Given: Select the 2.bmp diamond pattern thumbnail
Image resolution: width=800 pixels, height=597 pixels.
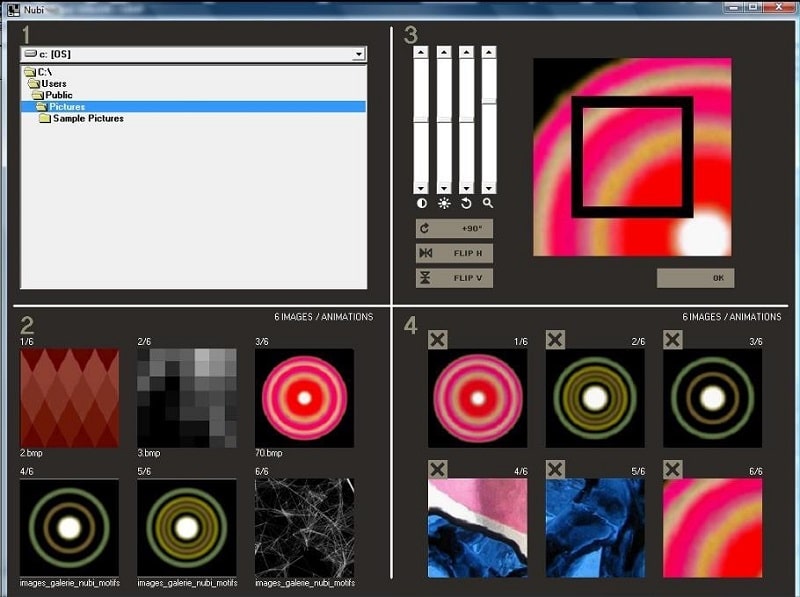Looking at the screenshot, I should coord(69,397).
